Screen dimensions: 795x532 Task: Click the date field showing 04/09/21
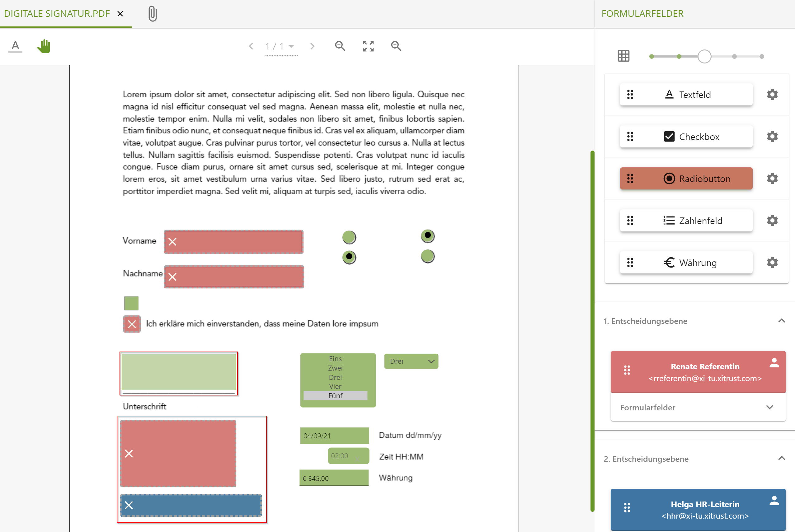[334, 435]
